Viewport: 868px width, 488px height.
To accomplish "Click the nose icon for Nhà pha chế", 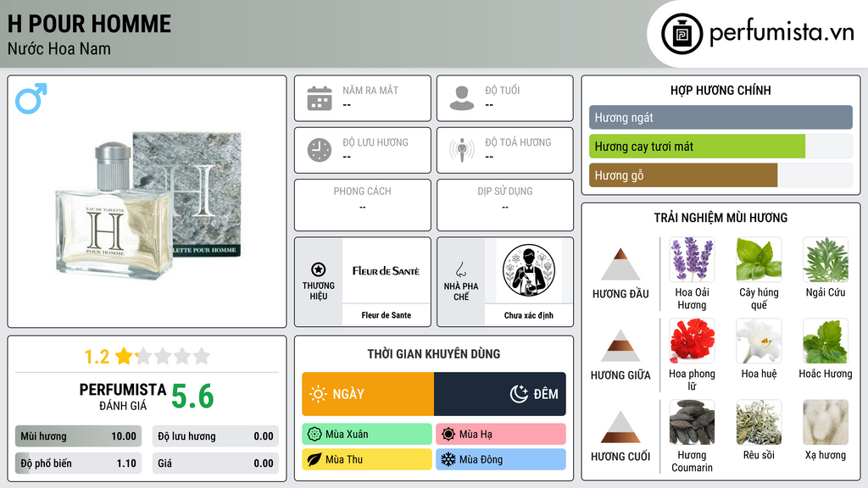I will click(460, 269).
